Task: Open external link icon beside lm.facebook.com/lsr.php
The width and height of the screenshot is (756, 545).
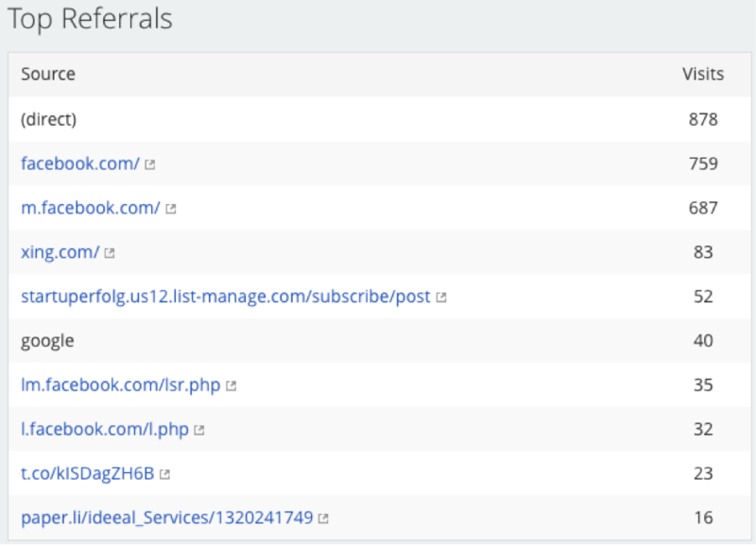Action: click(x=231, y=386)
